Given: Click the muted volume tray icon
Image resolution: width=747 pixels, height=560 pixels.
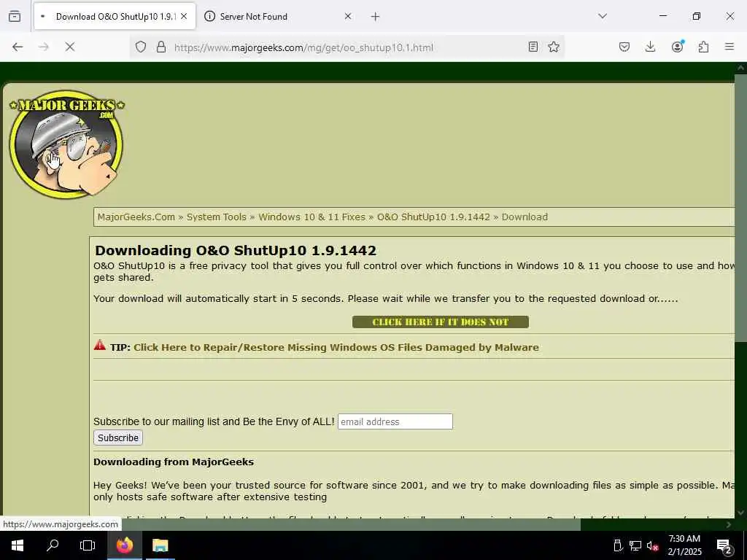Looking at the screenshot, I should [x=652, y=545].
